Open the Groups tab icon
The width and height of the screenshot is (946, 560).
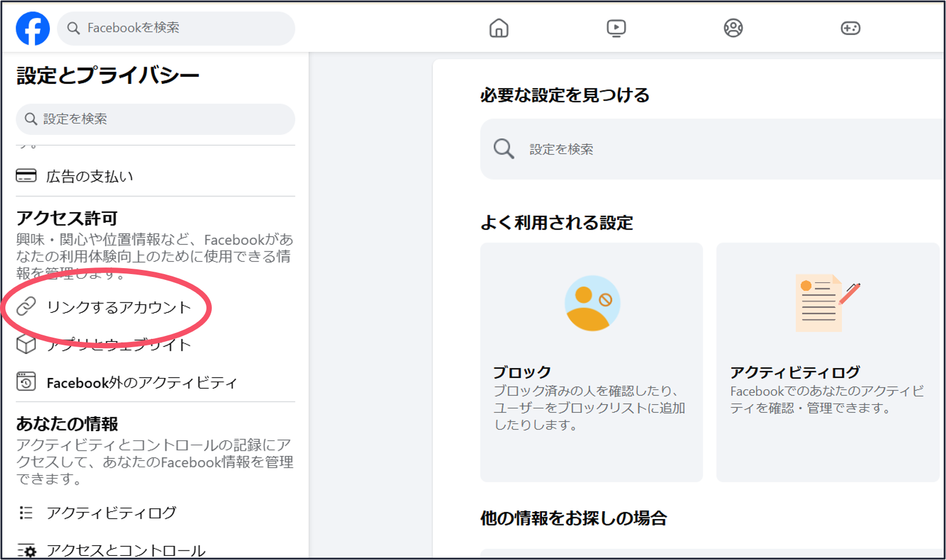(733, 28)
